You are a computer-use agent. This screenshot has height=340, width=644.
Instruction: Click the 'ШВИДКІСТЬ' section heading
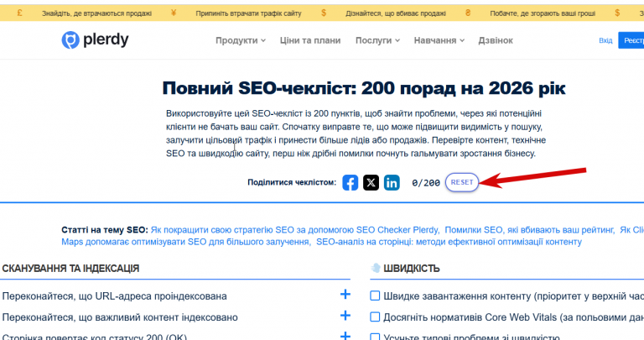pos(412,269)
